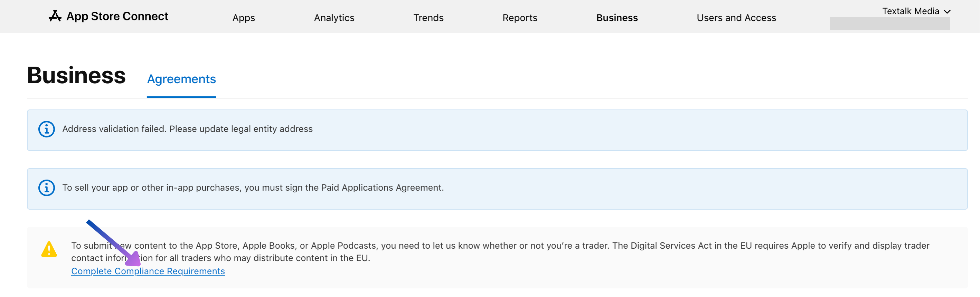
Task: Expand the chevron beside Textalk Media
Action: (x=947, y=12)
